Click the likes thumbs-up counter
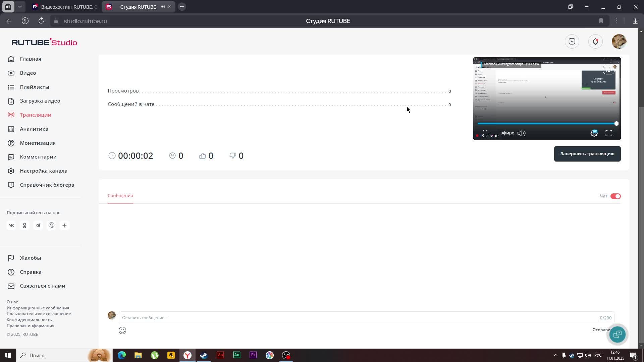This screenshot has width=644, height=362. (x=206, y=156)
